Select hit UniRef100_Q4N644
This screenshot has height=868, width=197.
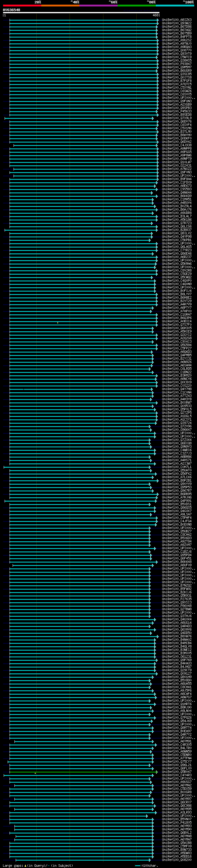click(177, 193)
